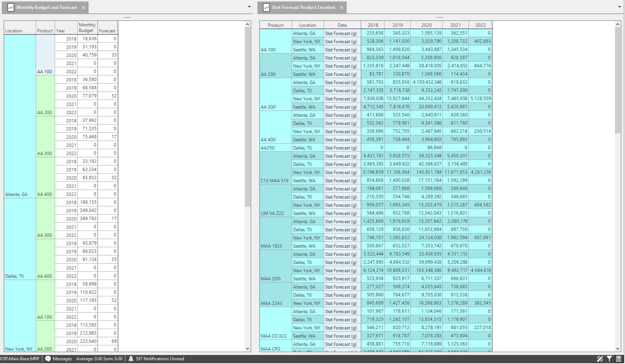625x364 pixels.
Task: Select the MAA 1925 product cell
Action: click(276, 233)
